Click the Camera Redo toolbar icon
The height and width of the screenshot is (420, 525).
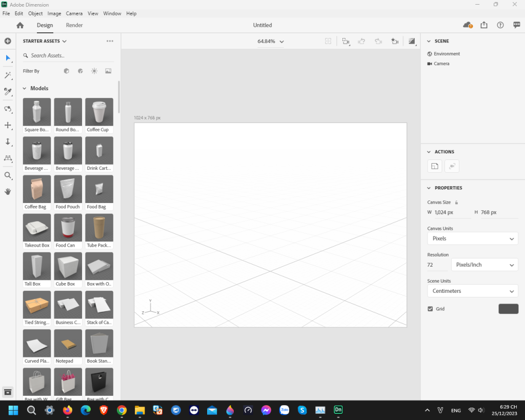[378, 41]
